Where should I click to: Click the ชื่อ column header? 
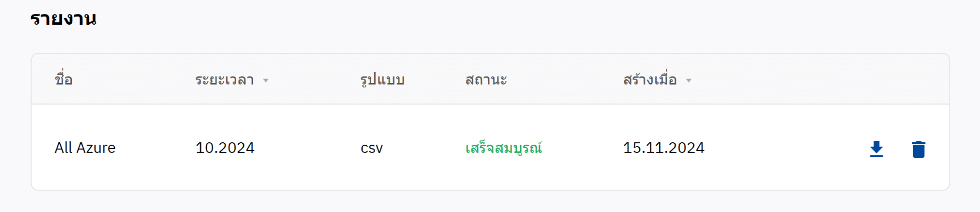pyautogui.click(x=63, y=80)
